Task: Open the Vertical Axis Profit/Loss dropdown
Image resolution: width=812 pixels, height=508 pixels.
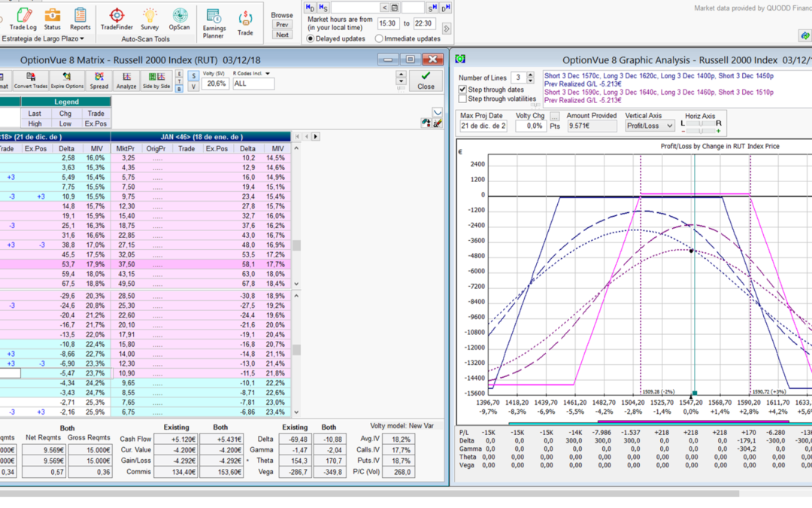Action: (x=650, y=126)
